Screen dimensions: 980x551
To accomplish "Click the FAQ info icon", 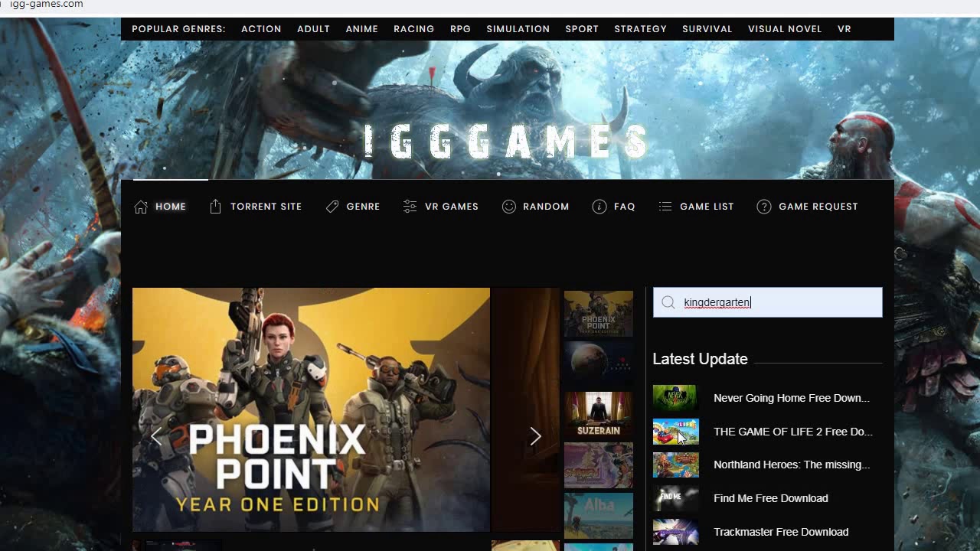I will coord(599,207).
